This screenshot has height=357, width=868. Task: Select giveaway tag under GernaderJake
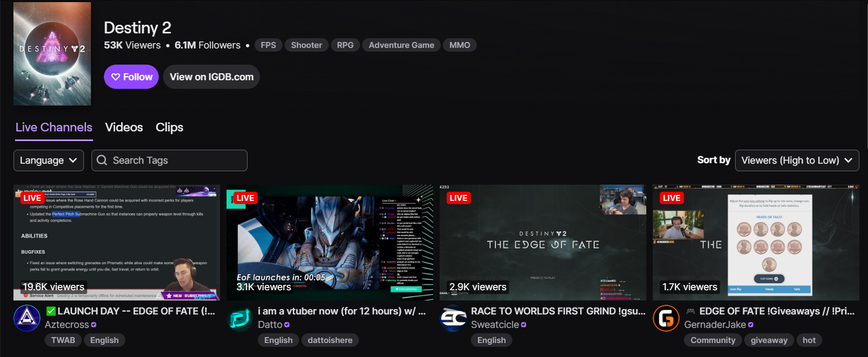769,340
